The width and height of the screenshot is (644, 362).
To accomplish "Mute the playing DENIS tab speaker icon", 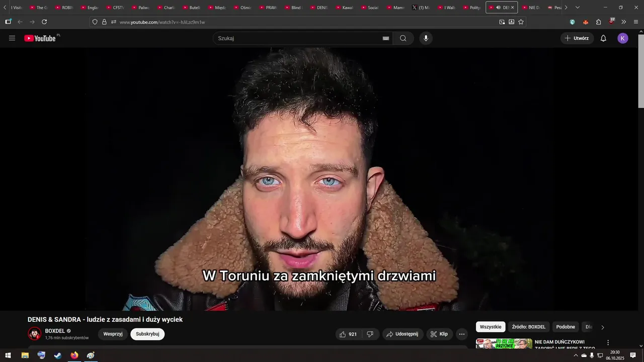I will click(498, 8).
